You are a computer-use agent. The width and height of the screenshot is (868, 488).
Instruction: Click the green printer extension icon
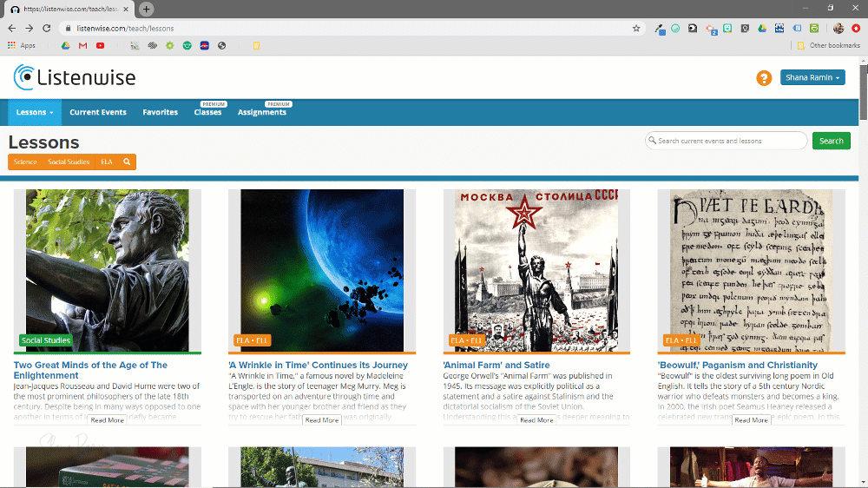[814, 29]
